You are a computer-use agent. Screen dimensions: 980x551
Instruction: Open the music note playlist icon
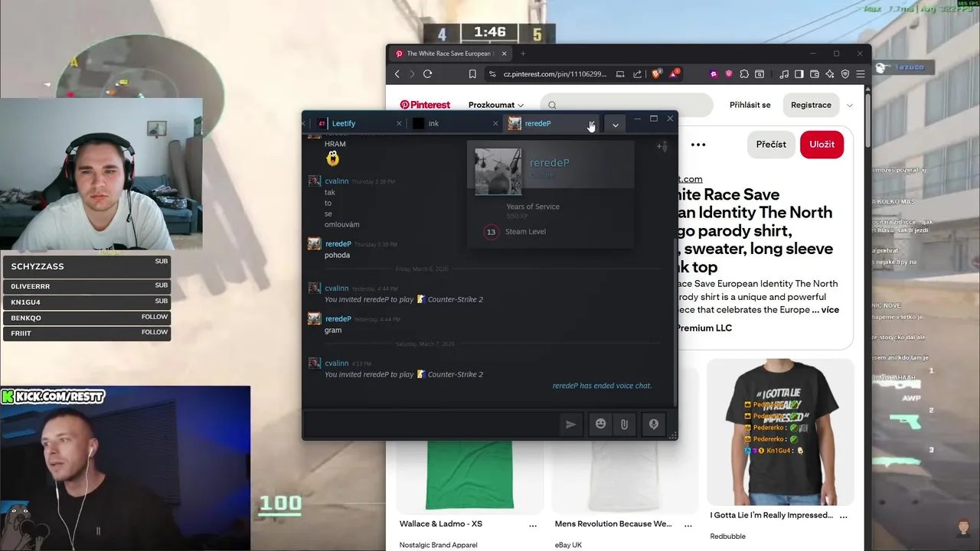coord(784,74)
